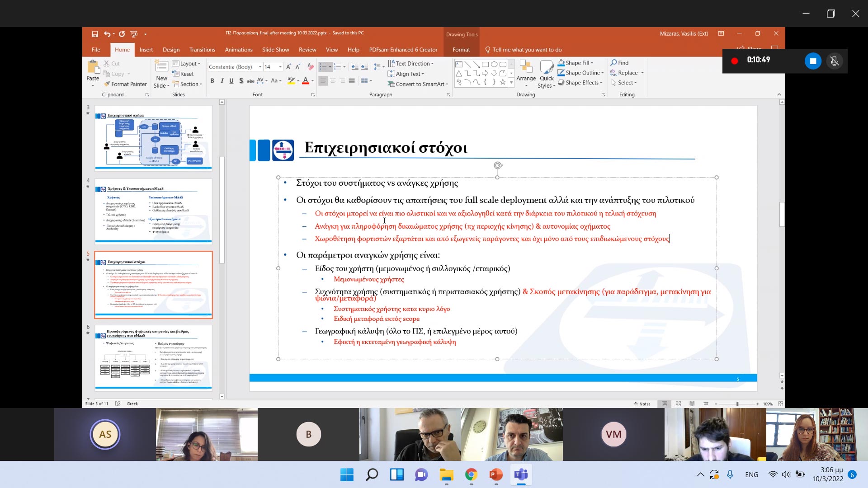
Task: Open the font size dropdown showing 14
Action: point(280,67)
